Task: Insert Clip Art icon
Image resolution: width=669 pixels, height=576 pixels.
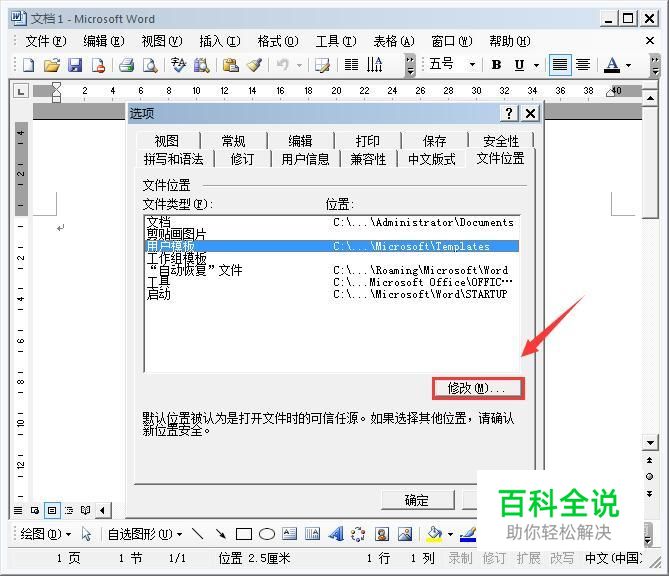Action: (x=382, y=534)
